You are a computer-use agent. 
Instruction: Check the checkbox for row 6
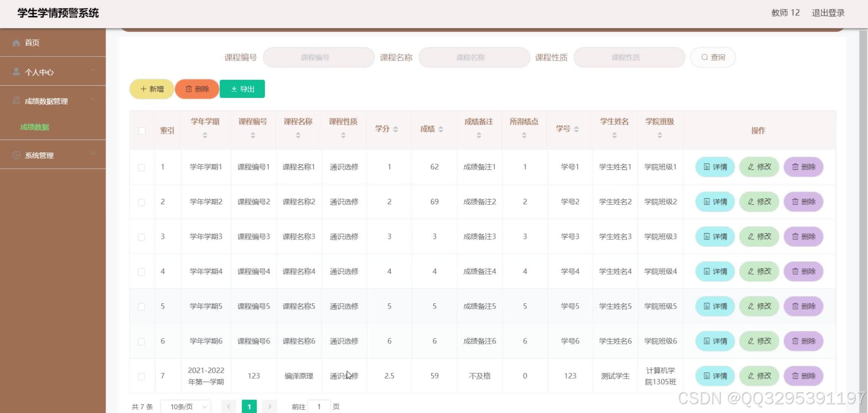point(141,341)
